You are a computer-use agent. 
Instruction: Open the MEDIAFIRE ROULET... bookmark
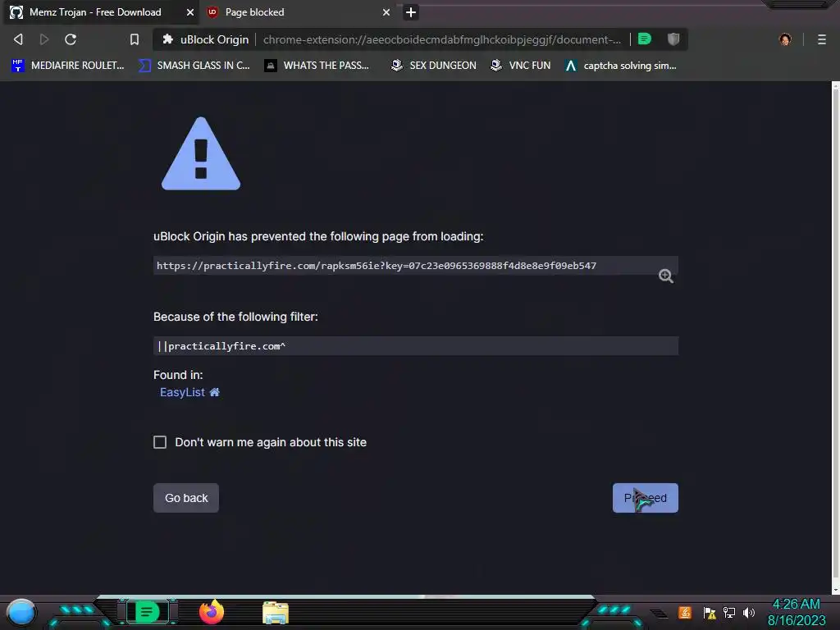[67, 66]
